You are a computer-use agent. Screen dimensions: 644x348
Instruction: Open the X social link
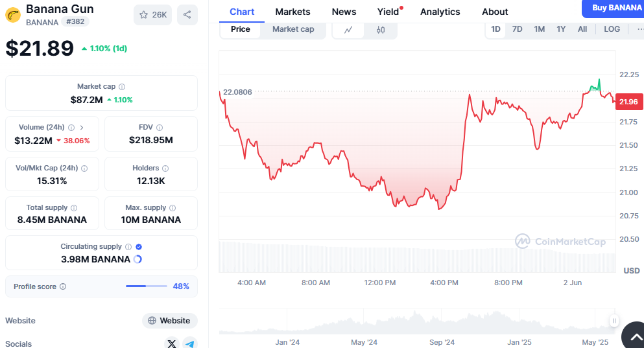(171, 343)
